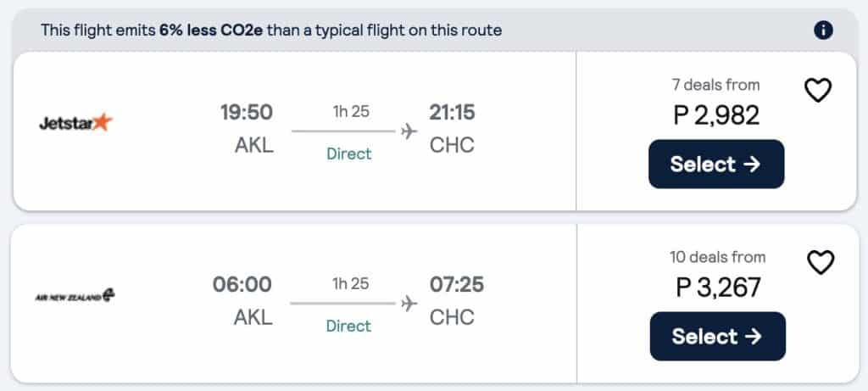Click the 07:25 CHC arrival time
Viewport: 868px width, 391px height.
[x=457, y=285]
